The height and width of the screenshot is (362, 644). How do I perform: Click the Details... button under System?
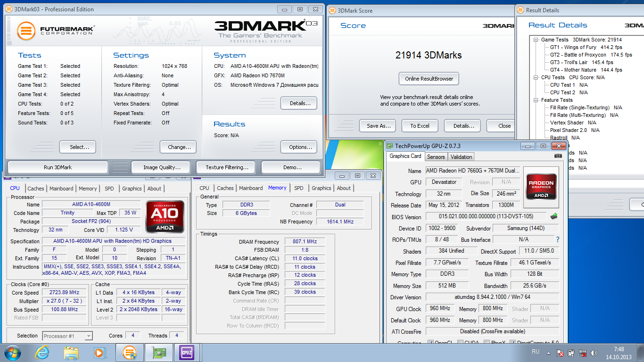point(299,103)
